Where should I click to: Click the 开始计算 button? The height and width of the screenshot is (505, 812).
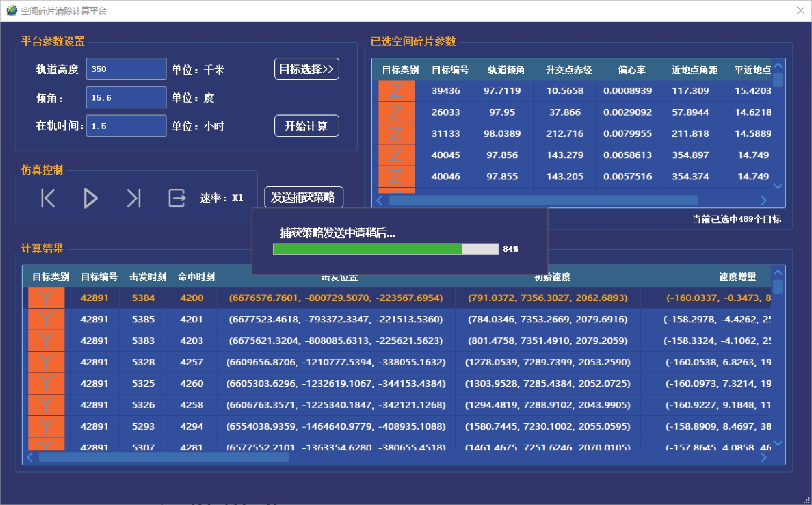point(306,126)
